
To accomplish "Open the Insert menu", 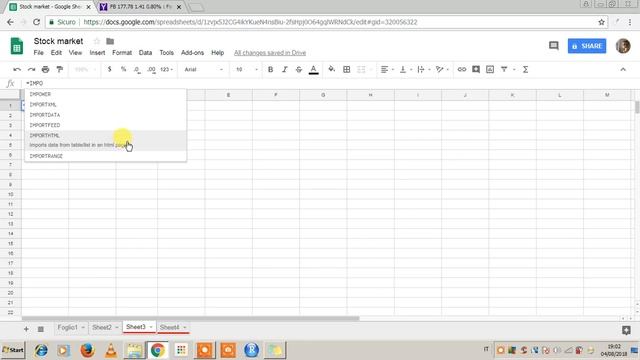I will click(x=97, y=53).
